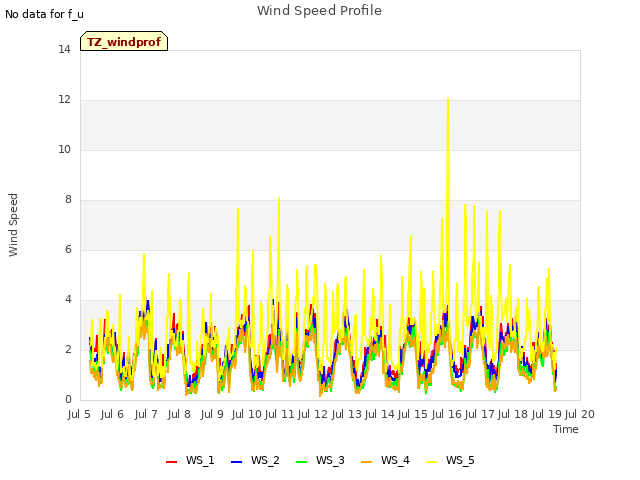Click the Jul 20 x-axis tick label

(x=580, y=414)
